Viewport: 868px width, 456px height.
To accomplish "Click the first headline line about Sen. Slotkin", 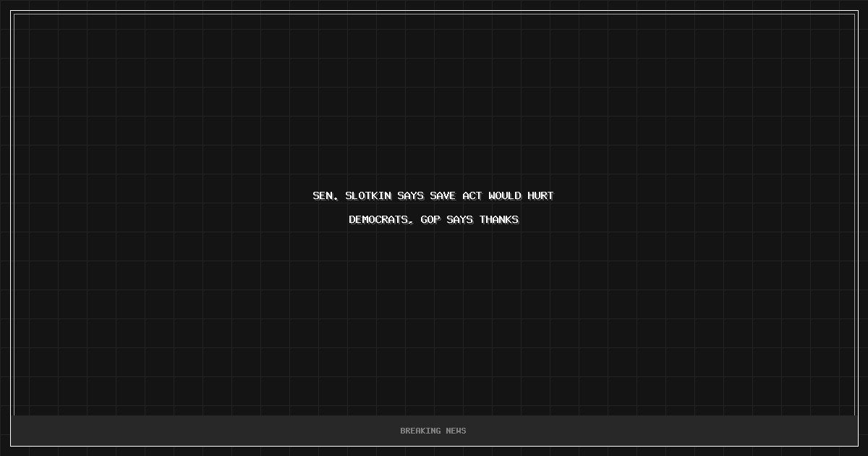I will coord(433,196).
